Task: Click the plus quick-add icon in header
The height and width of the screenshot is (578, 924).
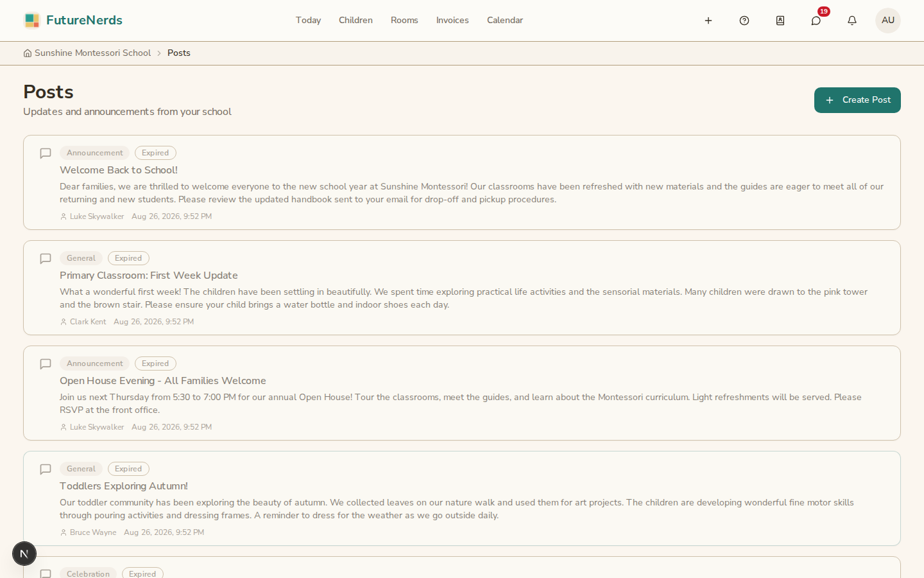Action: pyautogui.click(x=708, y=21)
